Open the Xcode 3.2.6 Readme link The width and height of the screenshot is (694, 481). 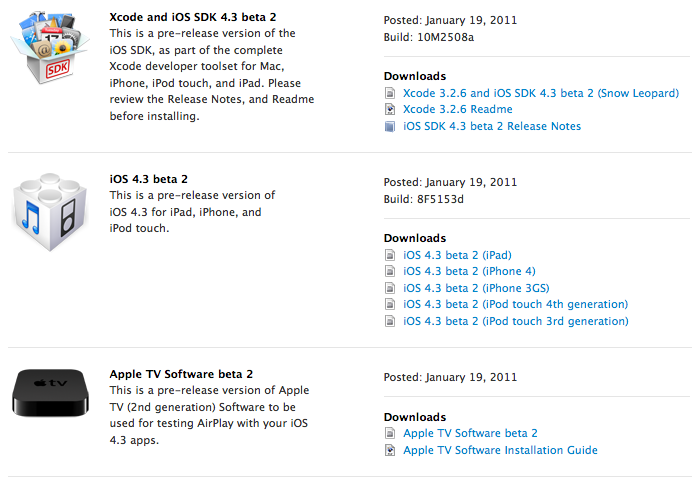point(458,110)
